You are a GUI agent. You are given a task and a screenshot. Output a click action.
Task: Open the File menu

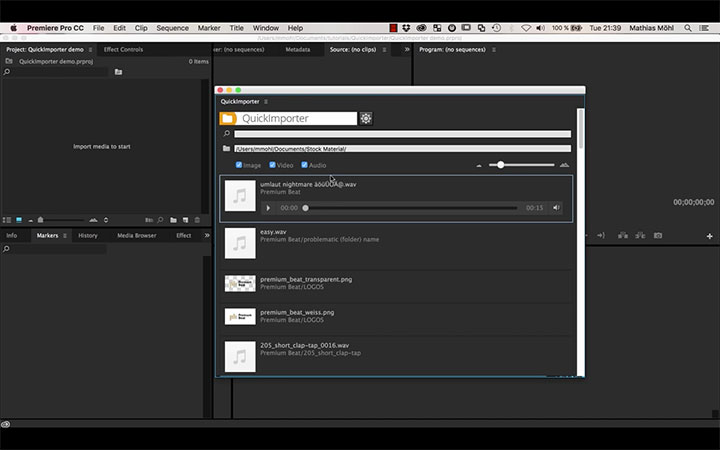pos(98,28)
